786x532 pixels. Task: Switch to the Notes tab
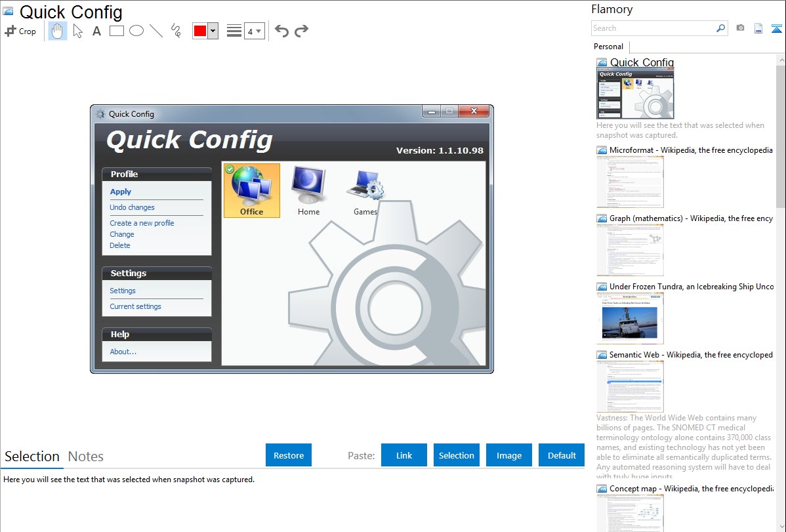coord(86,457)
